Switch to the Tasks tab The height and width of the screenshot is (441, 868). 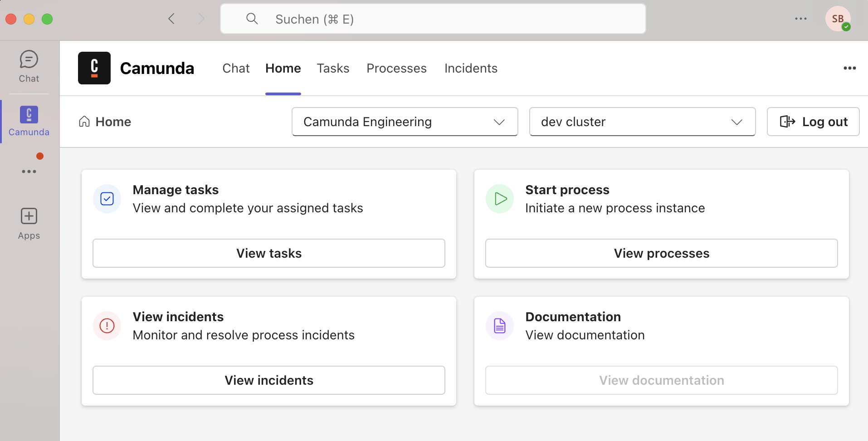pos(333,68)
